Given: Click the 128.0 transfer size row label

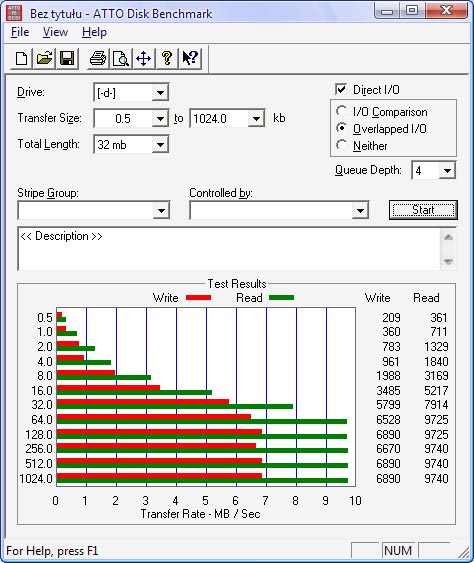Looking at the screenshot, I should click(x=39, y=435).
